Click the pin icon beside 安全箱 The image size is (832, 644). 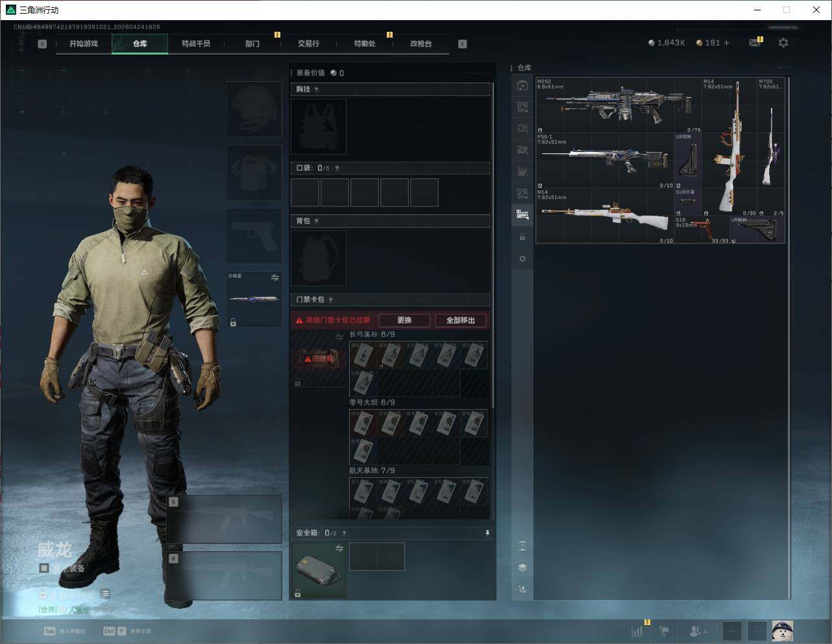pyautogui.click(x=487, y=533)
